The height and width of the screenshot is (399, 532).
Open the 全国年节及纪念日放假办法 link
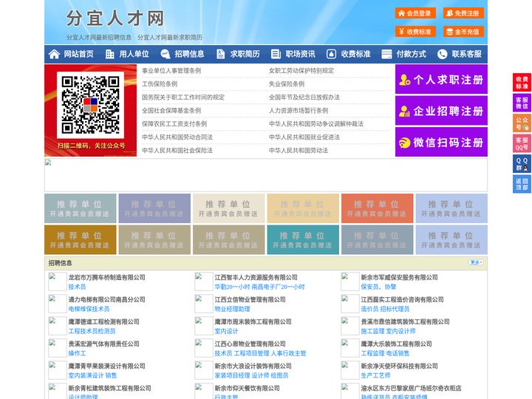tap(304, 97)
